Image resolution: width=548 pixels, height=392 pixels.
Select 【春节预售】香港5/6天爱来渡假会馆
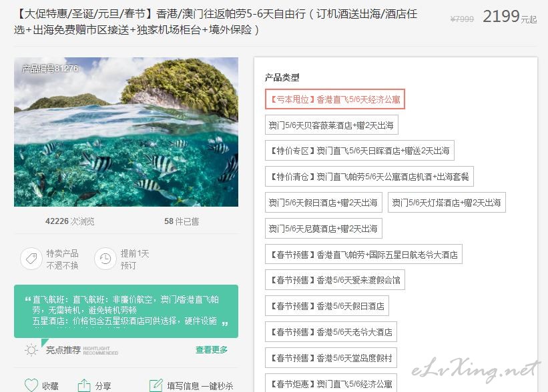335,280
